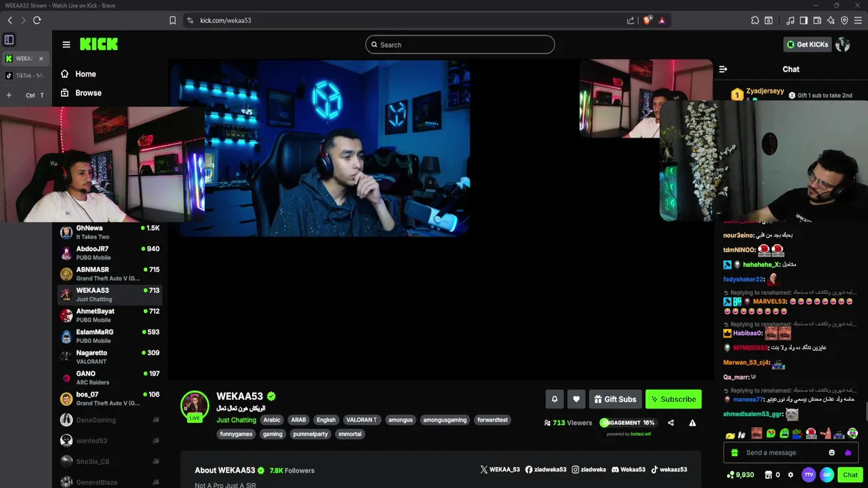Screen dimensions: 868x488
Task: Collapse the chat panel arrow icon
Action: coord(723,69)
